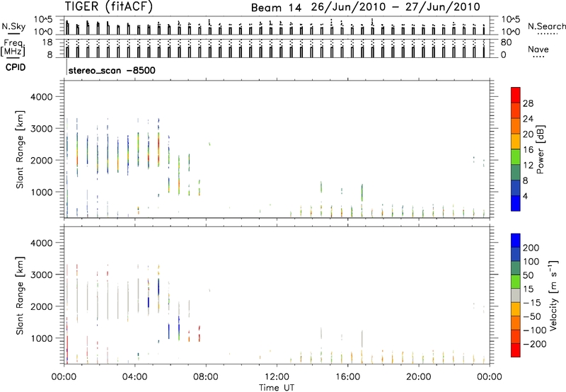This screenshot has width=566, height=392.
Task: Click the '12:00' time tick label
Action: click(277, 377)
